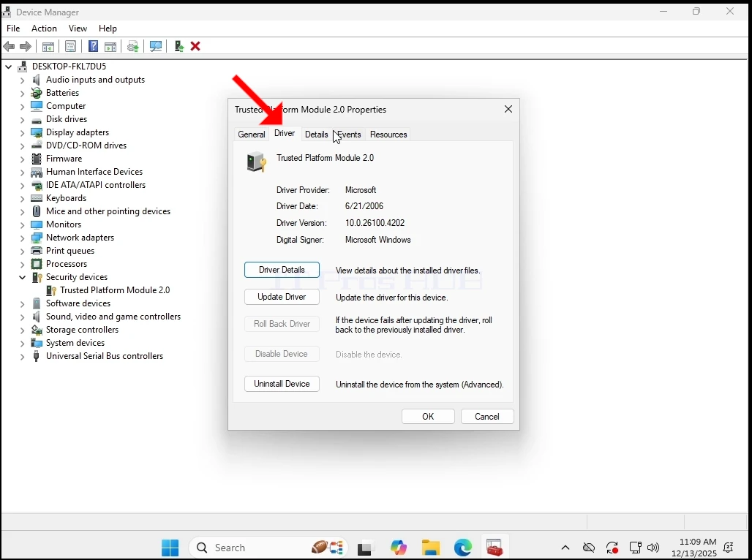Click the Print queues printer icon
Viewport: 752px width, 560px height.
[37, 251]
